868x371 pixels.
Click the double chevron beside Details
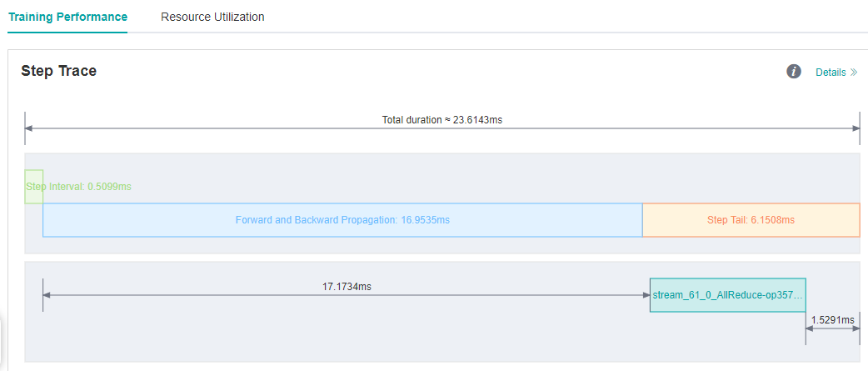tap(853, 73)
